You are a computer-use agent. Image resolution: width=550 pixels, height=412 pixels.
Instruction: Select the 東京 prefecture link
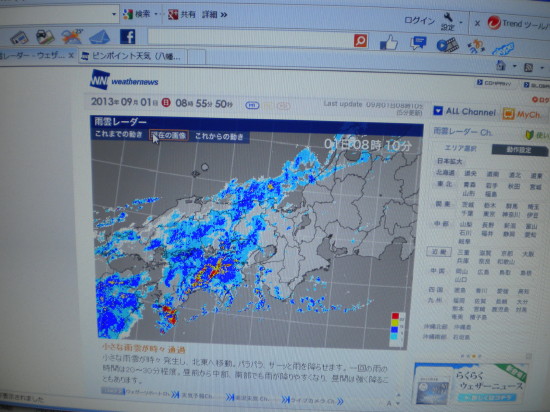[x=488, y=214]
